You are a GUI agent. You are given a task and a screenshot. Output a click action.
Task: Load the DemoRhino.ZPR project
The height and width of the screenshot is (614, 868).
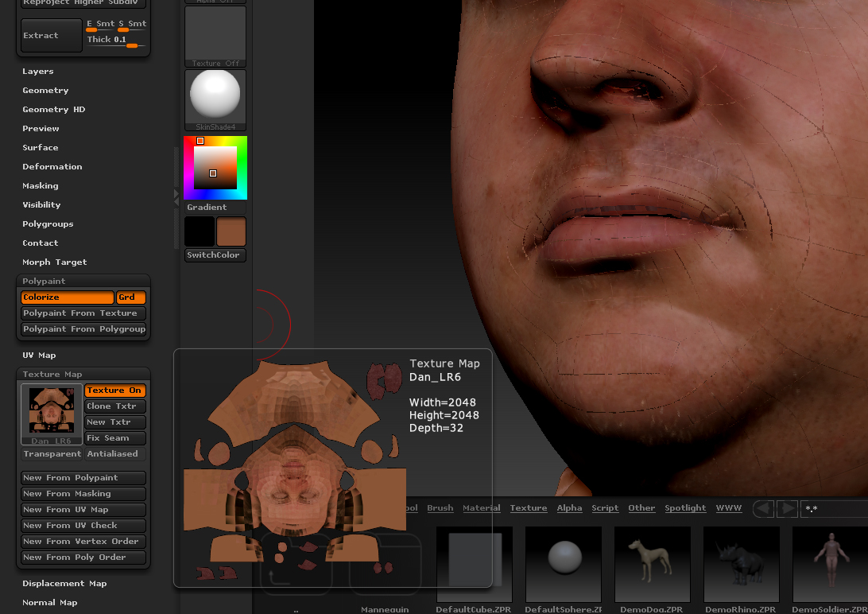742,564
